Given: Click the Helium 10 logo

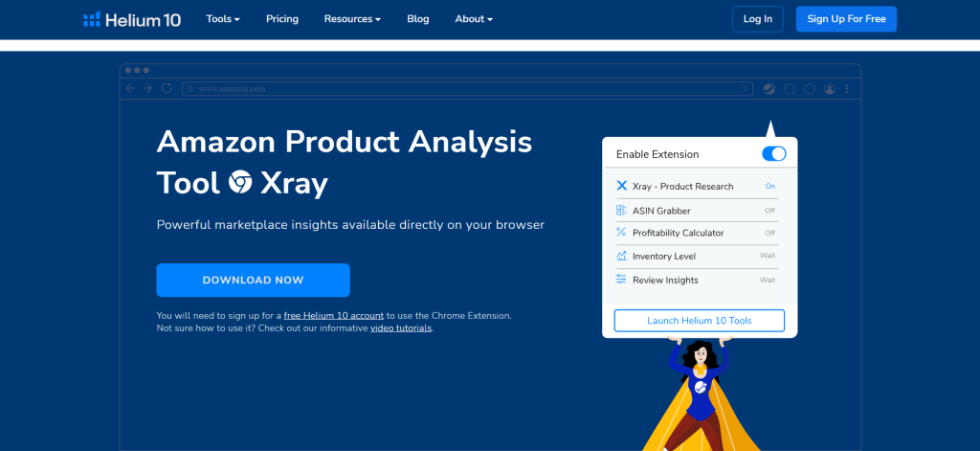Looking at the screenshot, I should 132,19.
